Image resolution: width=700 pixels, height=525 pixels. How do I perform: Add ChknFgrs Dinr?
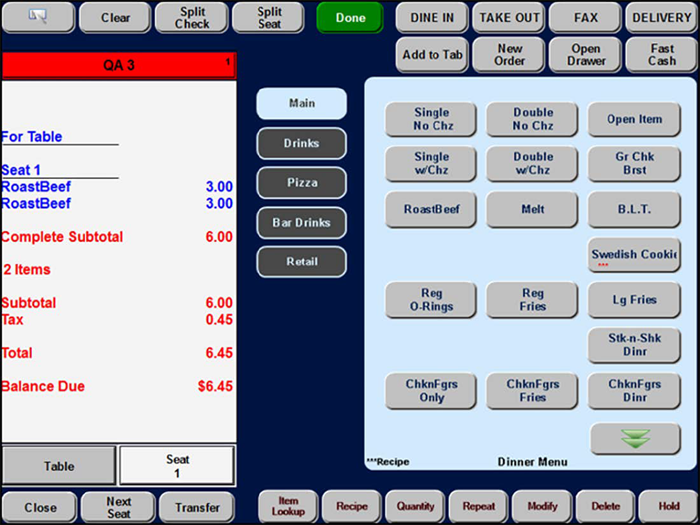[x=634, y=391]
